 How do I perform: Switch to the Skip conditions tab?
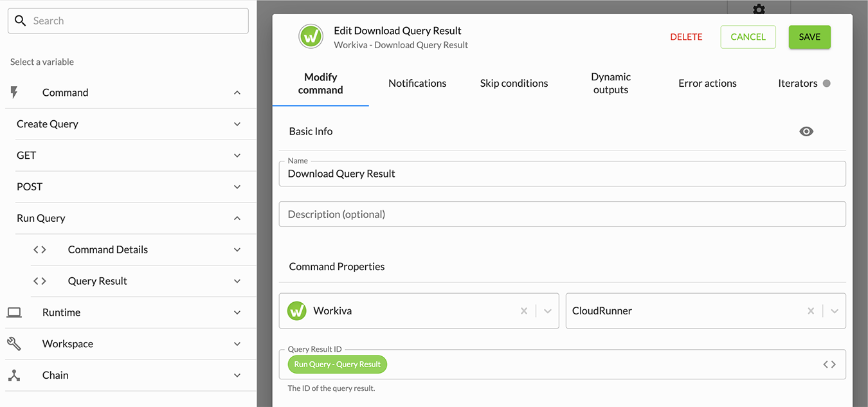point(514,84)
